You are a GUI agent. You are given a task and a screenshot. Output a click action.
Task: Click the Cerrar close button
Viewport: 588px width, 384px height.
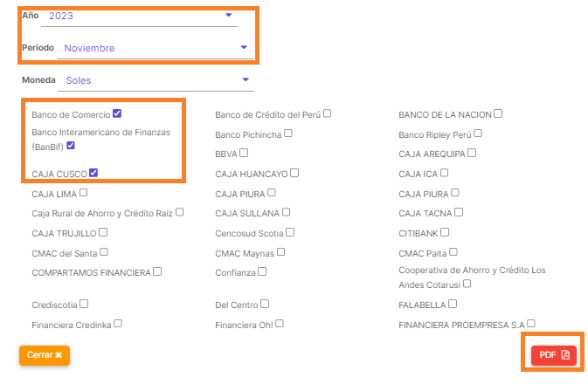click(44, 355)
